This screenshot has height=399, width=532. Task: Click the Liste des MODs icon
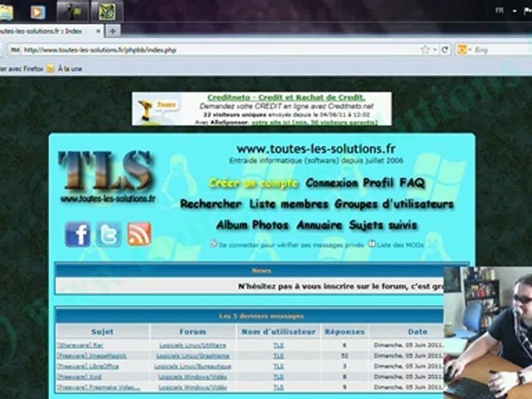tap(372, 244)
